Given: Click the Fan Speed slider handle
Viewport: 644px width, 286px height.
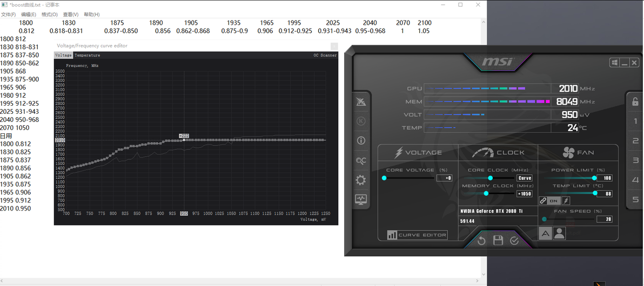Looking at the screenshot, I should pyautogui.click(x=544, y=219).
